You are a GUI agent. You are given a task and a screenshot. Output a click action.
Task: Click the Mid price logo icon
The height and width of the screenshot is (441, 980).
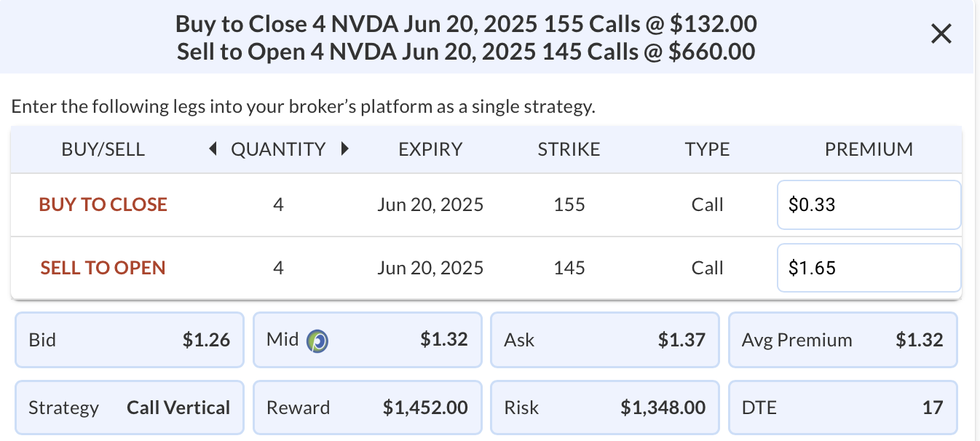[x=317, y=340]
